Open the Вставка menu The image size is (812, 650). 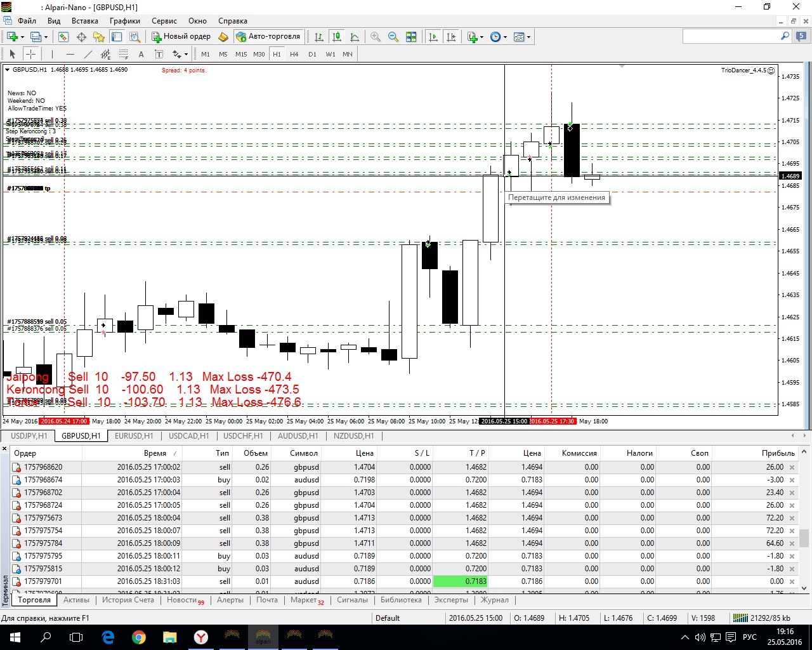pyautogui.click(x=85, y=21)
